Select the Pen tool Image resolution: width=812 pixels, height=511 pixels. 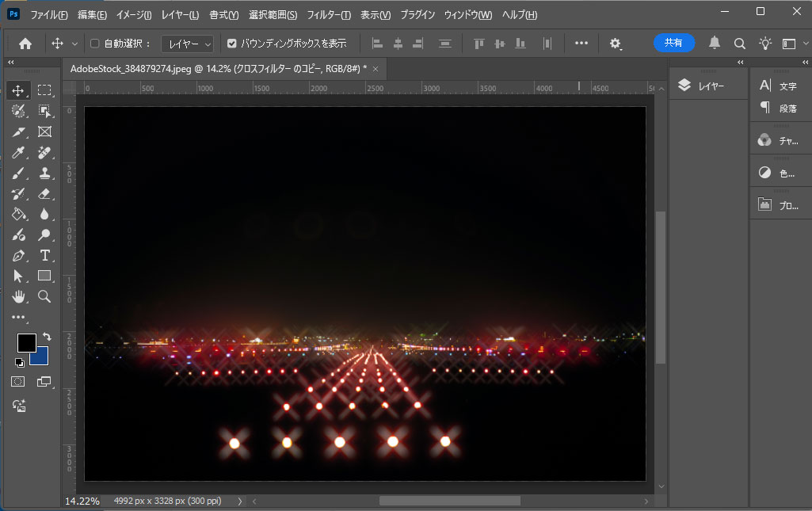point(19,255)
